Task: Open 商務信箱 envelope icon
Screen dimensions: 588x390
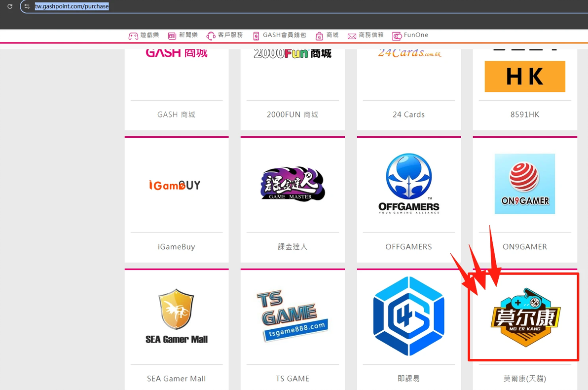Action: click(352, 36)
